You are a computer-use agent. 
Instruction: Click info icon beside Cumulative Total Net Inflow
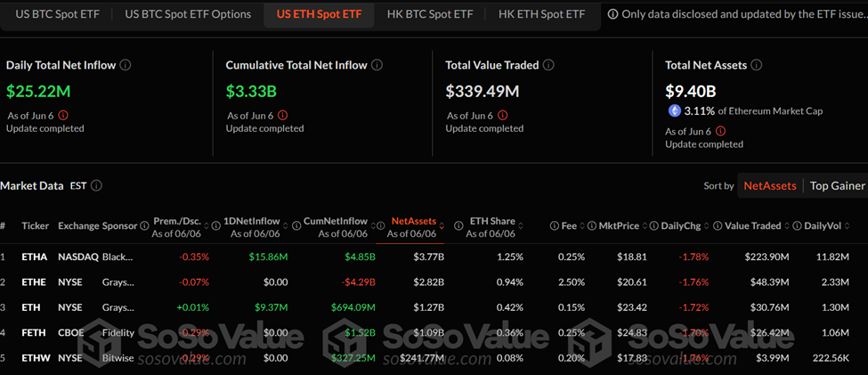click(377, 65)
